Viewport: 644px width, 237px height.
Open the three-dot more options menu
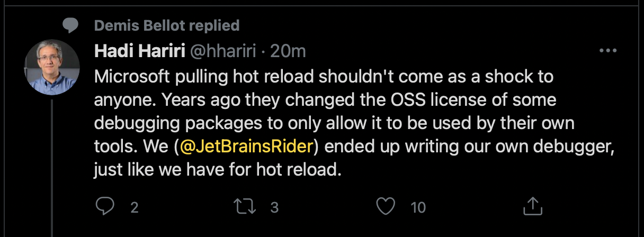(608, 51)
